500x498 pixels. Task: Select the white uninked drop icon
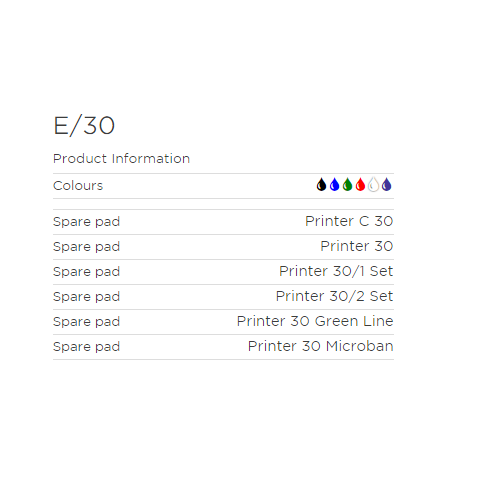tap(373, 185)
